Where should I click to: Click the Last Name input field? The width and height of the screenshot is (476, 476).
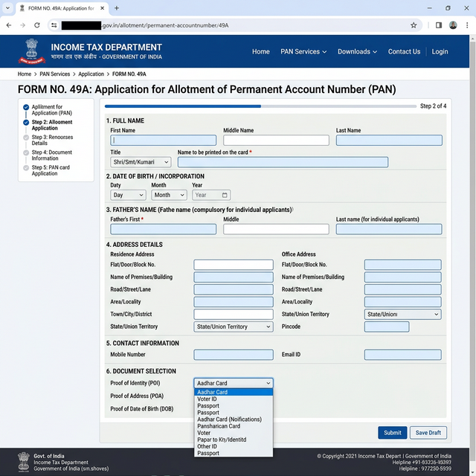coord(389,141)
